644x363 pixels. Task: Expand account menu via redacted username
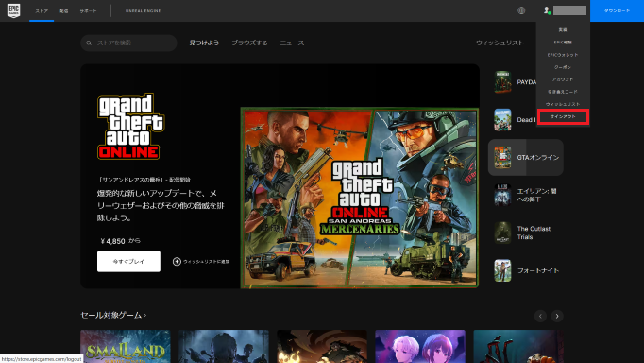[x=569, y=10]
